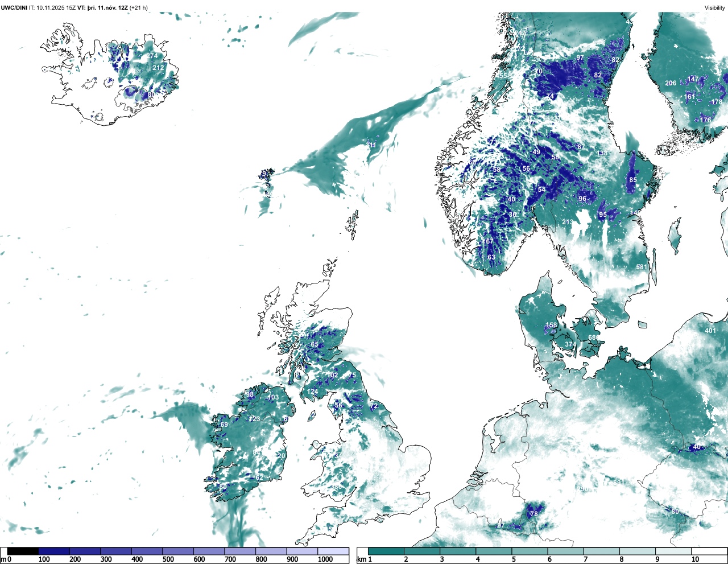
Task: Click the '98' value in northwest Ireland
Action: pos(250,394)
